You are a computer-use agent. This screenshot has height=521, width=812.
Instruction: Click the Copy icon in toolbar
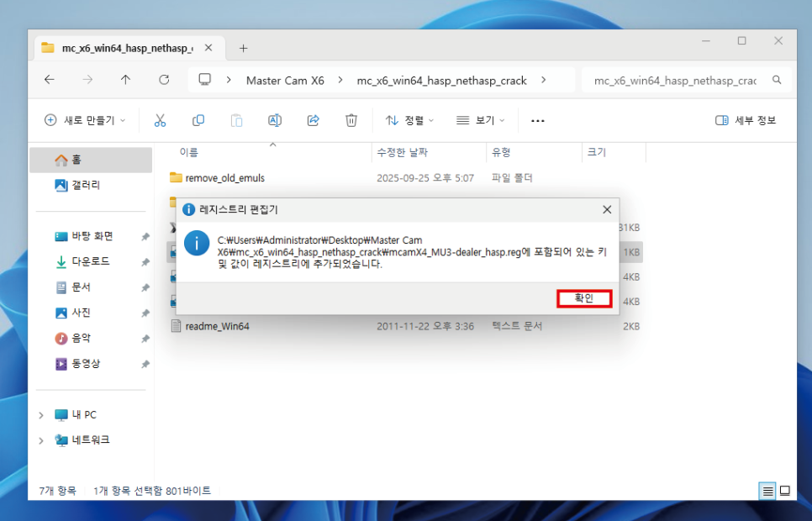click(198, 121)
